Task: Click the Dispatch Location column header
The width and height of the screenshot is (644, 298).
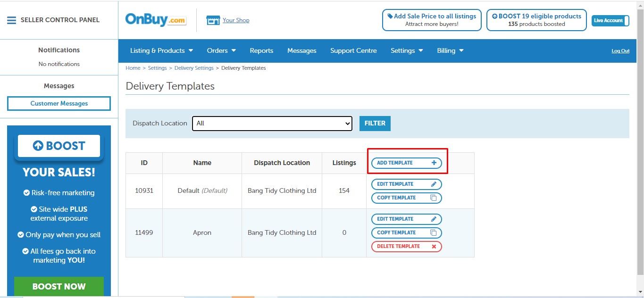Action: click(x=282, y=163)
